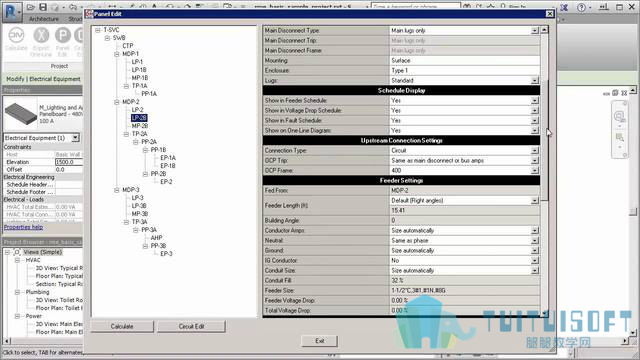Click the Panel Edit dialog title icon

pyautogui.click(x=89, y=14)
